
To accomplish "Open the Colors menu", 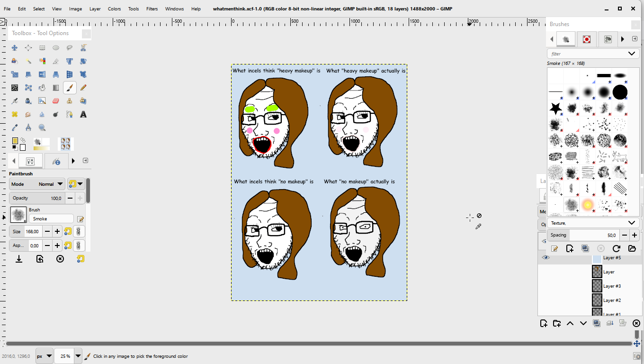I will coord(114,9).
